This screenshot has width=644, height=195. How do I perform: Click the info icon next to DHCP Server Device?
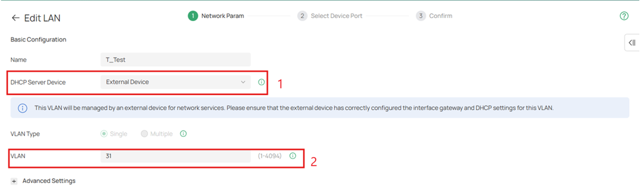tap(261, 82)
